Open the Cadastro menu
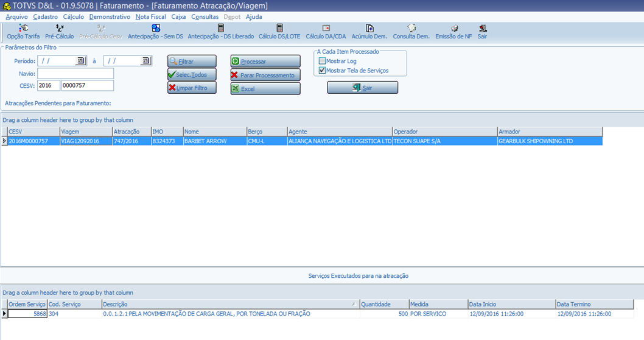 [x=46, y=17]
